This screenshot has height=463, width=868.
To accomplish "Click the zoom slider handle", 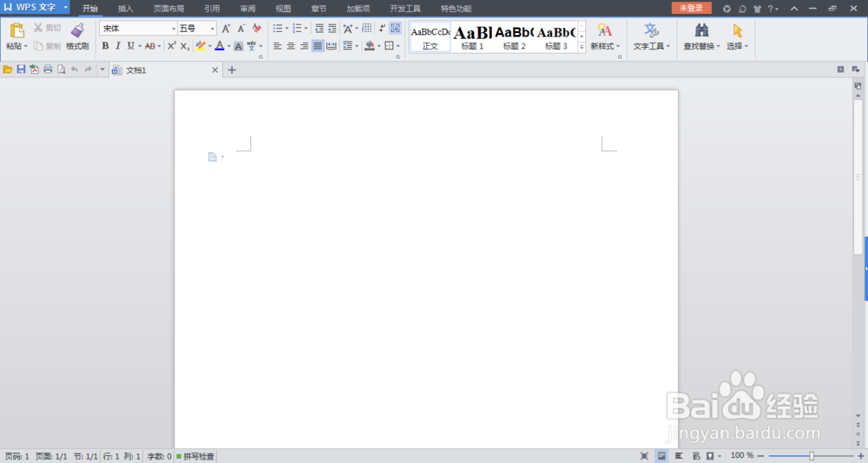I will tap(812, 456).
